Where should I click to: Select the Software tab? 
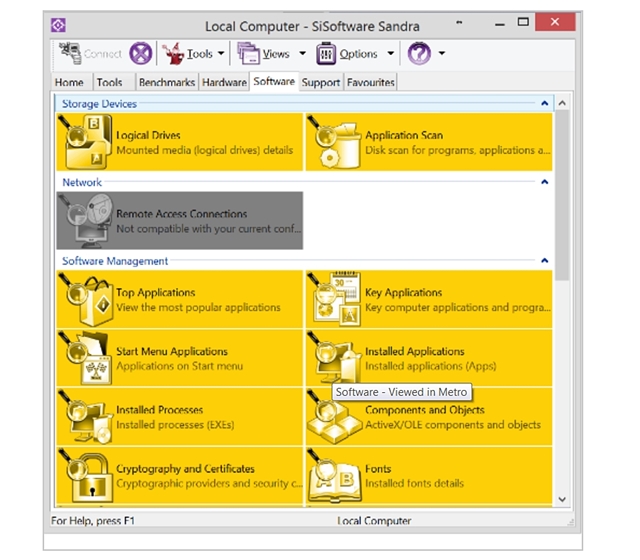(274, 81)
